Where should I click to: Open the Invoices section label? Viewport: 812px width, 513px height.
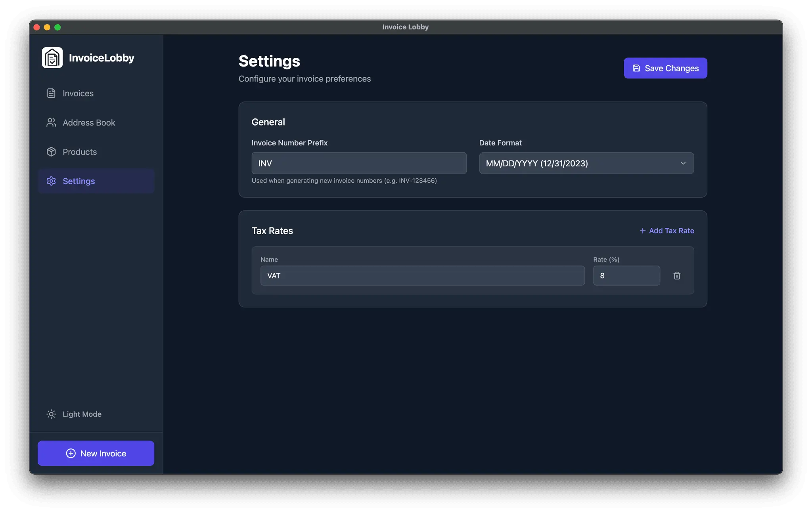[x=78, y=93]
